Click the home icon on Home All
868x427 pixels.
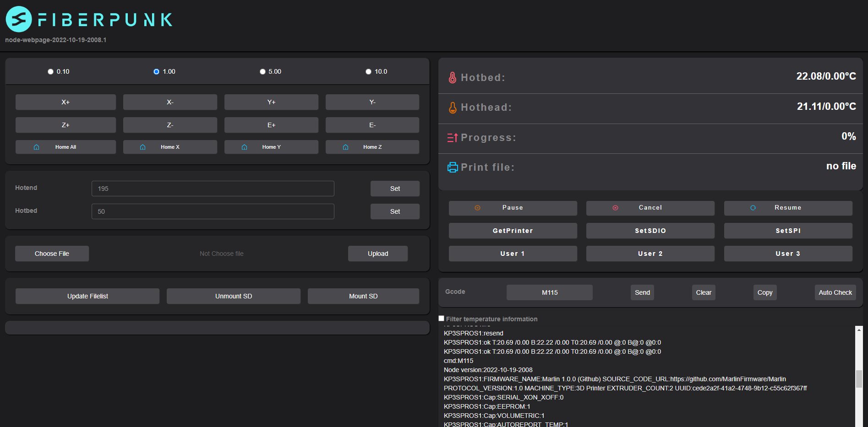37,147
